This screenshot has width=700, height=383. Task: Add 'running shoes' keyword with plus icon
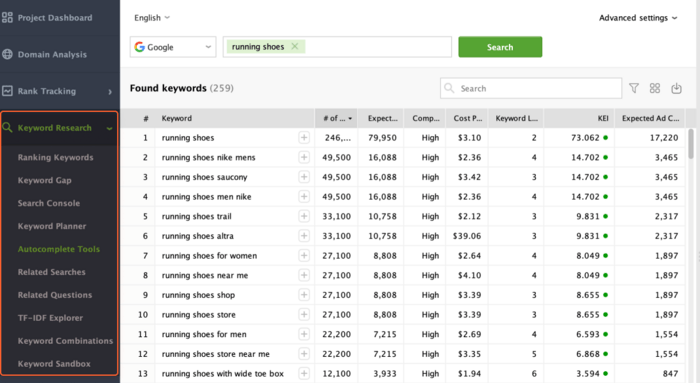point(304,137)
